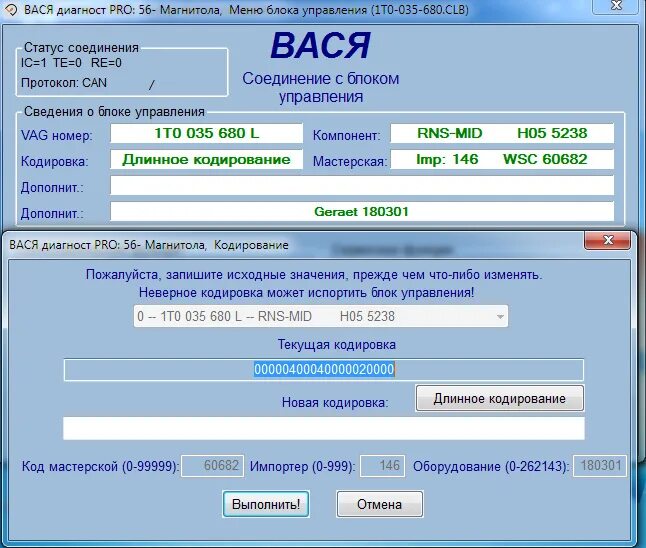
Task: Click the IC=1 TE=0 RE=0 status line
Action: 71,63
